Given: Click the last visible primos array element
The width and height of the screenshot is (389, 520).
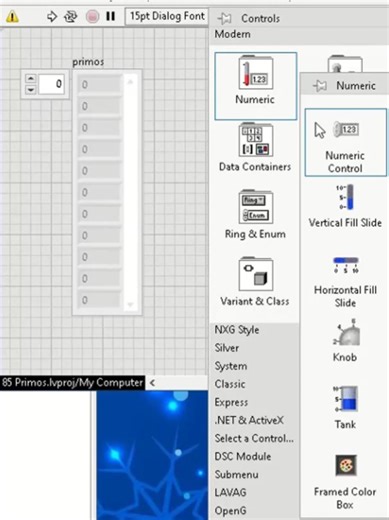Looking at the screenshot, I should [x=99, y=300].
